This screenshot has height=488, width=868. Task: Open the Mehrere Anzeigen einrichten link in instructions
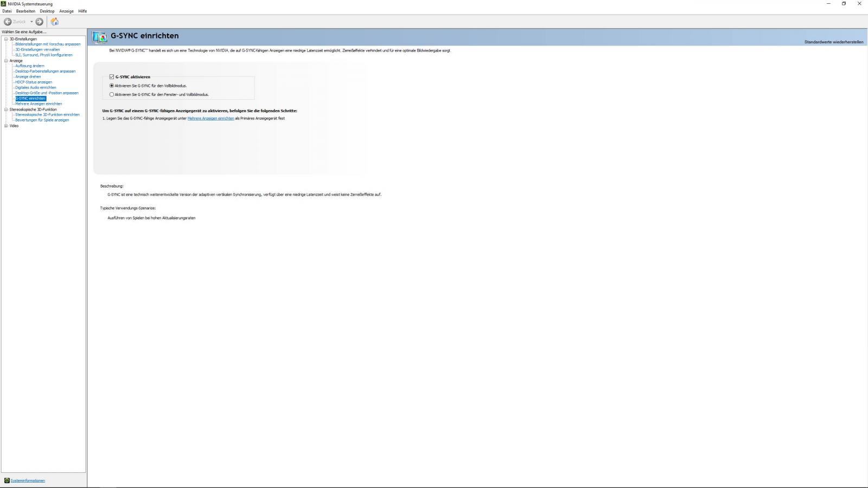[x=210, y=118]
